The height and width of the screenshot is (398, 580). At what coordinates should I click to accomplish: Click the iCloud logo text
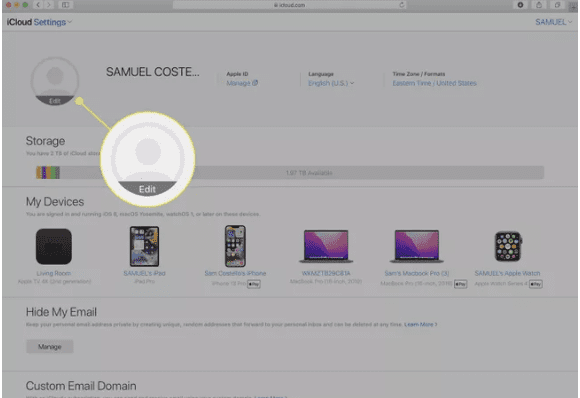click(x=19, y=22)
